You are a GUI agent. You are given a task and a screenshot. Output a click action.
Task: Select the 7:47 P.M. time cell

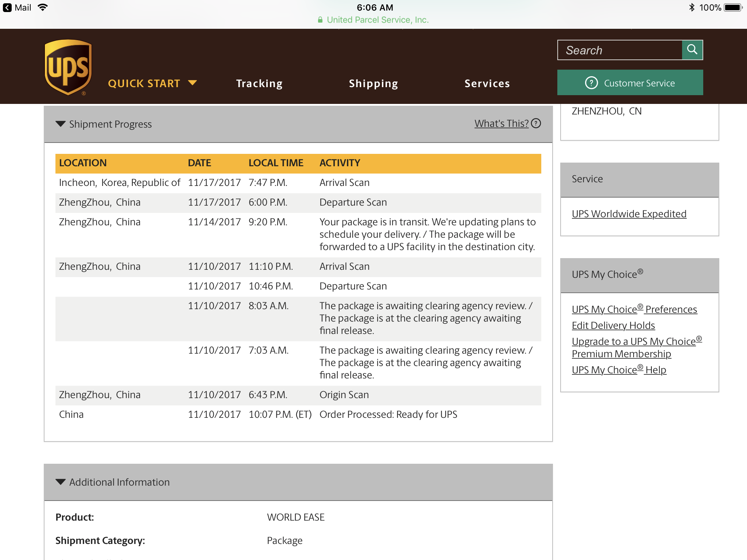pos(268,183)
